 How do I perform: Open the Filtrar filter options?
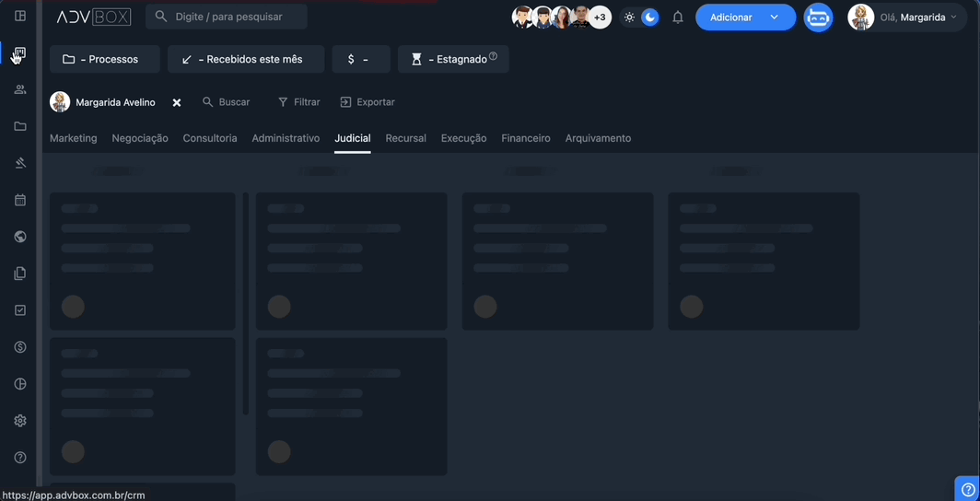coord(298,102)
